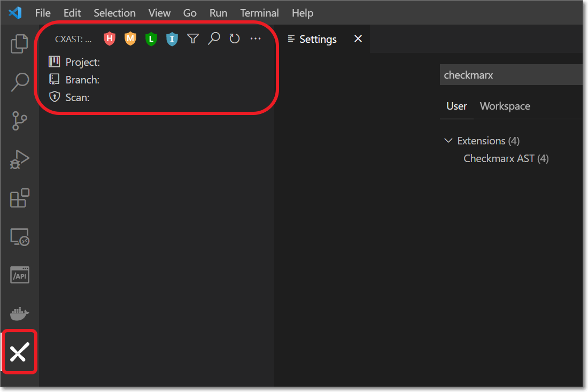Open the Checkmarx view in activity bar
The width and height of the screenshot is (588, 392).
(x=19, y=352)
